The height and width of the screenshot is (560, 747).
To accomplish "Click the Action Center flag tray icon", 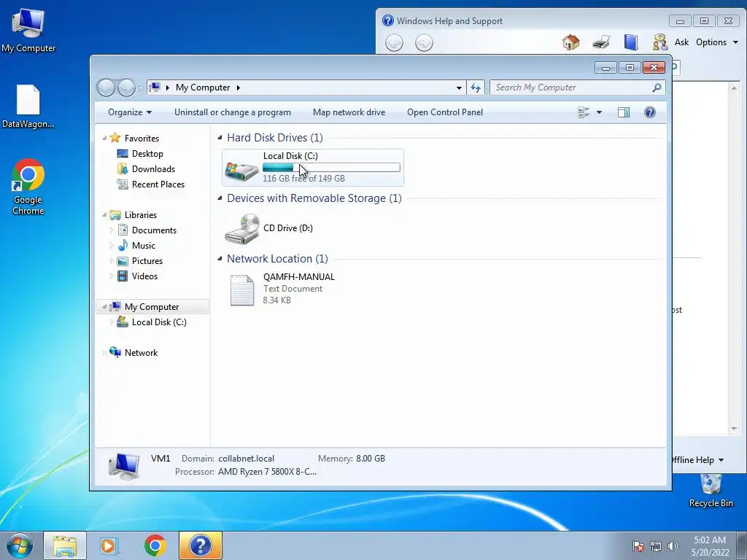I will [638, 546].
